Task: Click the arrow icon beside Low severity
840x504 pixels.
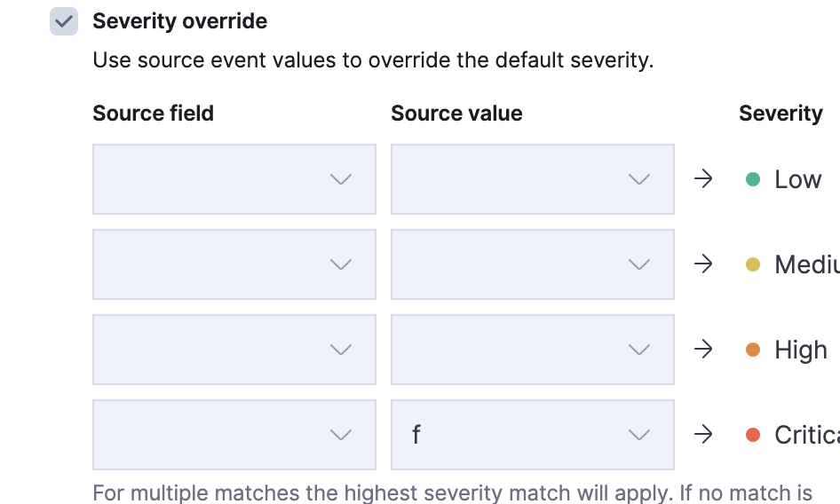Action: click(x=703, y=179)
